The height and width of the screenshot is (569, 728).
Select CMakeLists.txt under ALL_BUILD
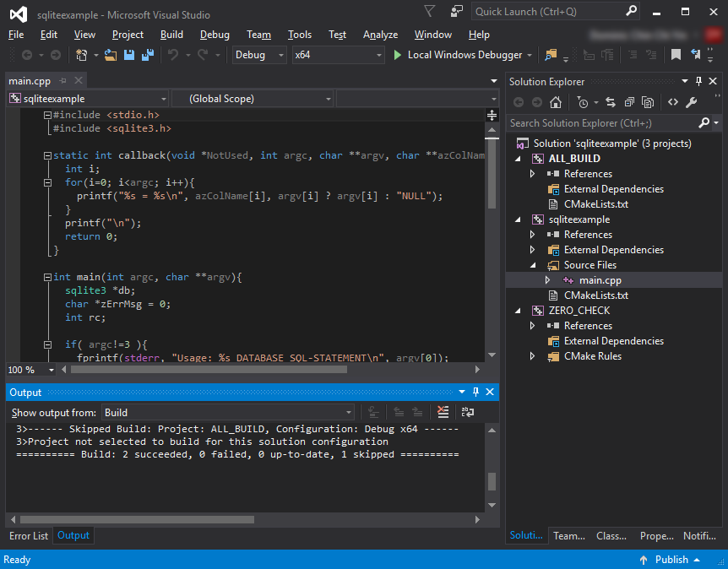pos(595,204)
